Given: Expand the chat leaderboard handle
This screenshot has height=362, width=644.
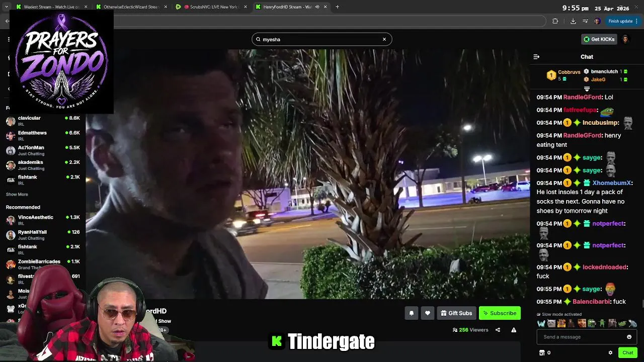Looking at the screenshot, I should point(587,89).
